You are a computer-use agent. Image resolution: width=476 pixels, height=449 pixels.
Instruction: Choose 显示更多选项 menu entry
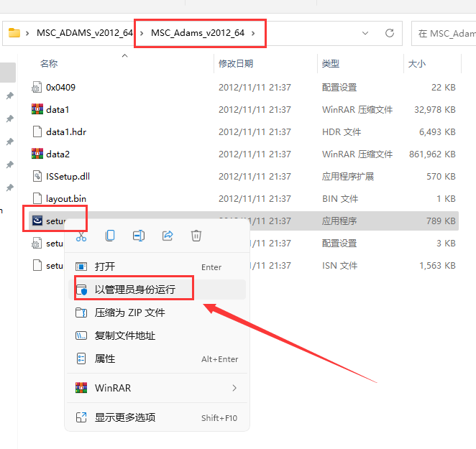[x=157, y=417]
